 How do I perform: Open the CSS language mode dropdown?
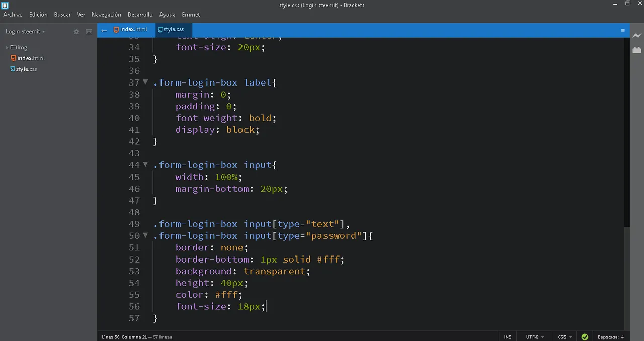point(565,337)
